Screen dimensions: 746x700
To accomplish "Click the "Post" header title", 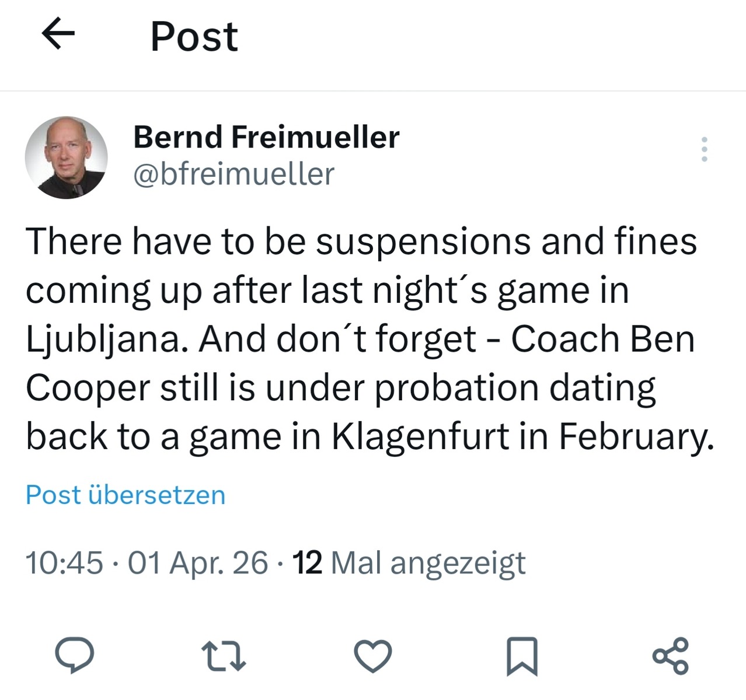I will (x=194, y=36).
